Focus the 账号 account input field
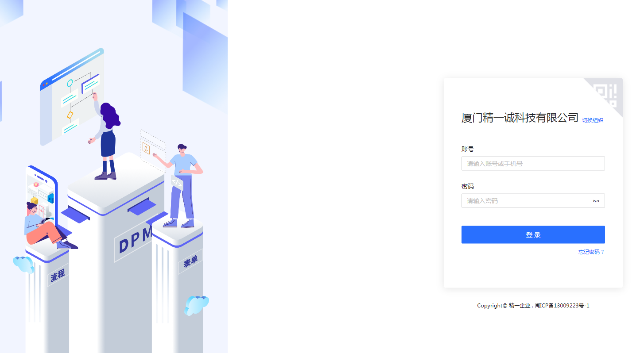This screenshot has height=353, width=644. 533,164
